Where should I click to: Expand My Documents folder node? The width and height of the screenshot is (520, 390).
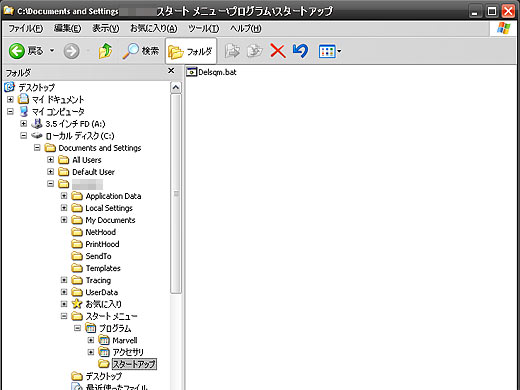pyautogui.click(x=64, y=220)
